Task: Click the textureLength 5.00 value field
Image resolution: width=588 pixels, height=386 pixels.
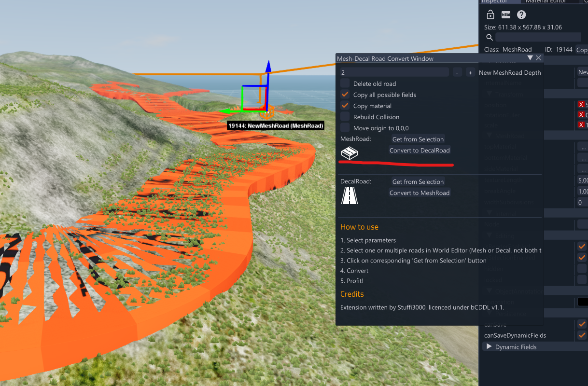Action: 583,180
